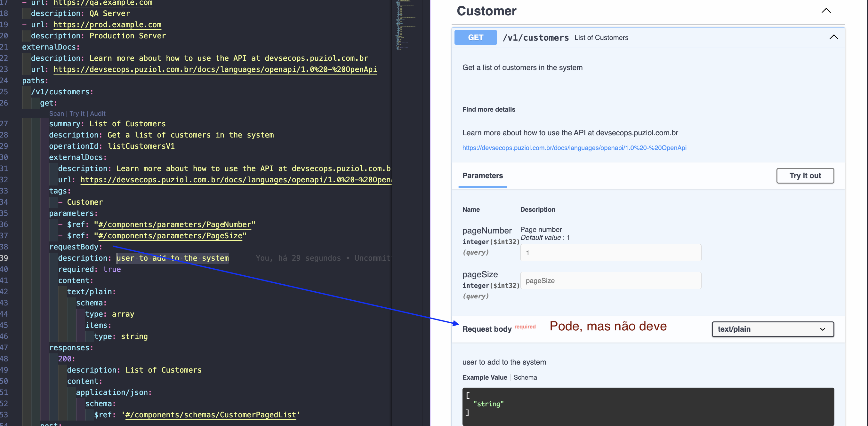
Task: Open the devsecops.puziol.com.br docs link in Swagger
Action: tap(574, 148)
